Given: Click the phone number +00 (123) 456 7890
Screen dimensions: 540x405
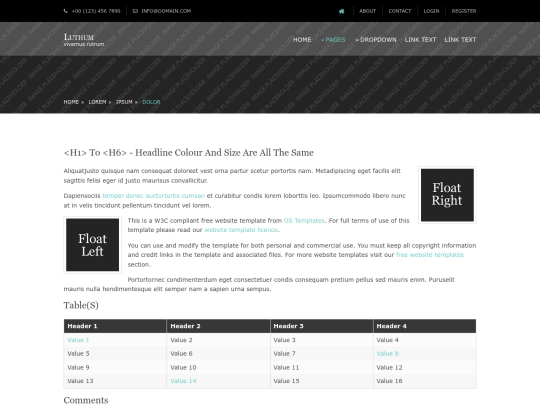Looking at the screenshot, I should click(96, 11).
